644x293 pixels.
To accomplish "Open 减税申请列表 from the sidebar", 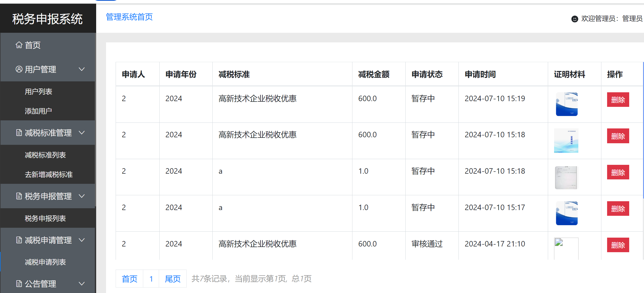I will (45, 262).
